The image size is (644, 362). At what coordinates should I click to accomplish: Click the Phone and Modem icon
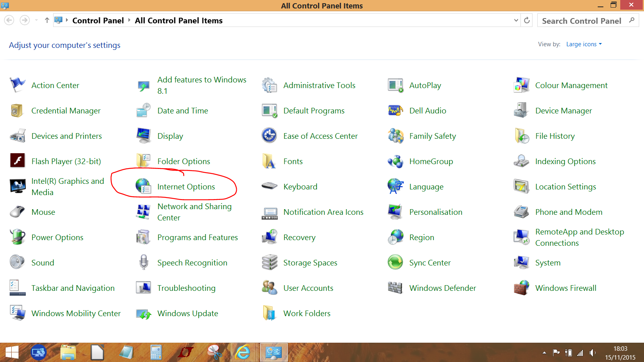coord(521,212)
